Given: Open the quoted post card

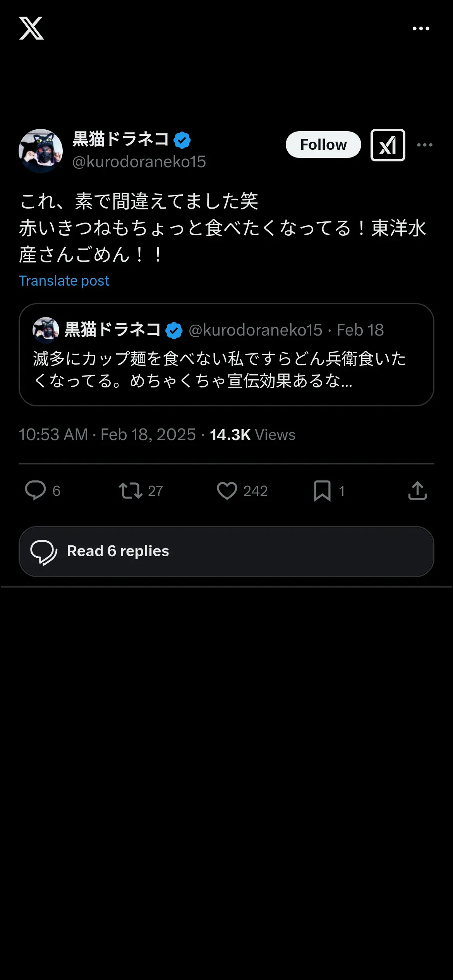Looking at the screenshot, I should pos(226,355).
